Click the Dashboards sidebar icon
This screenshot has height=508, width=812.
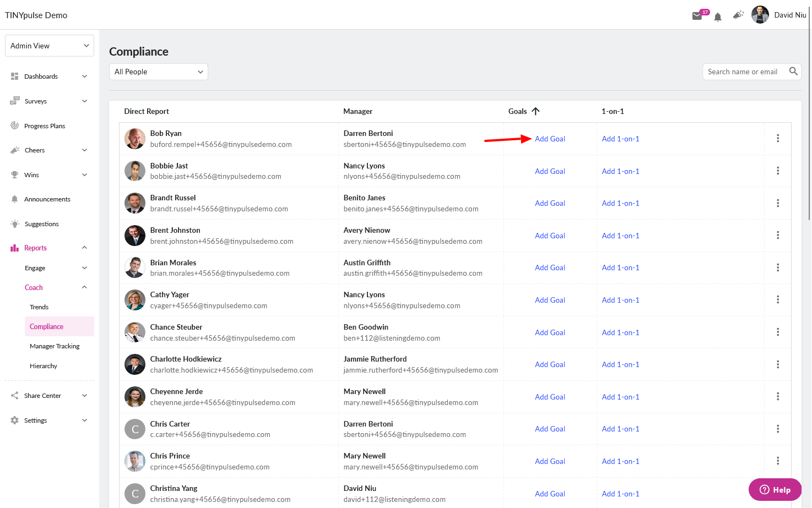pyautogui.click(x=15, y=77)
